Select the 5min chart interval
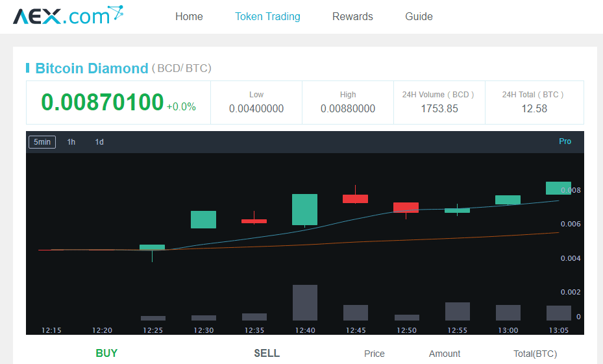 click(42, 142)
